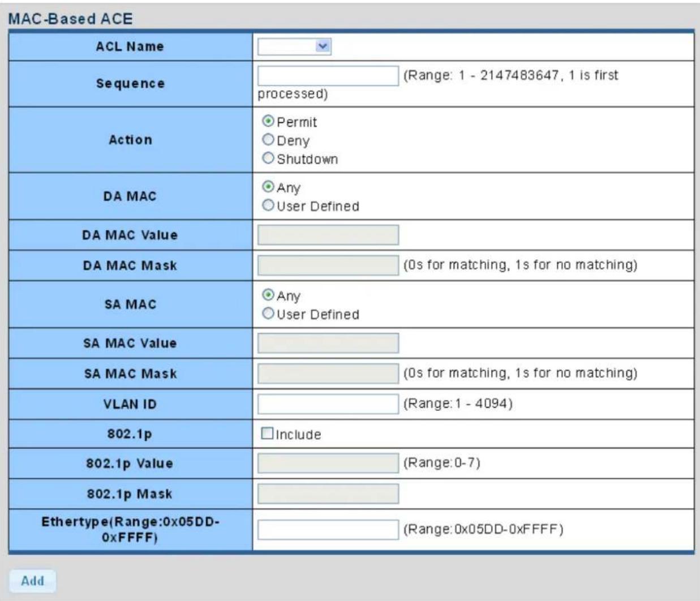Click the ACL Name label cell
Image resolution: width=700 pixels, height=601 pixels.
coord(130,46)
